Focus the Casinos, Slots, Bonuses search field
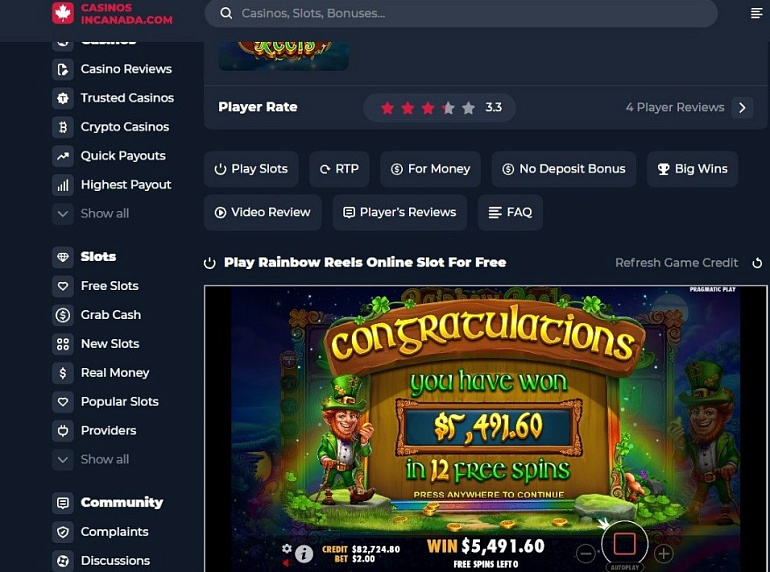The height and width of the screenshot is (572, 770). point(461,13)
